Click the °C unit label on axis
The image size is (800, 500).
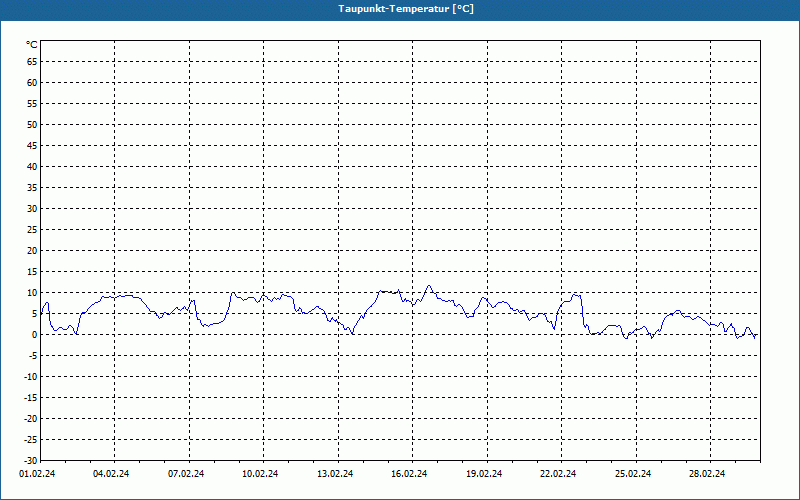click(32, 45)
